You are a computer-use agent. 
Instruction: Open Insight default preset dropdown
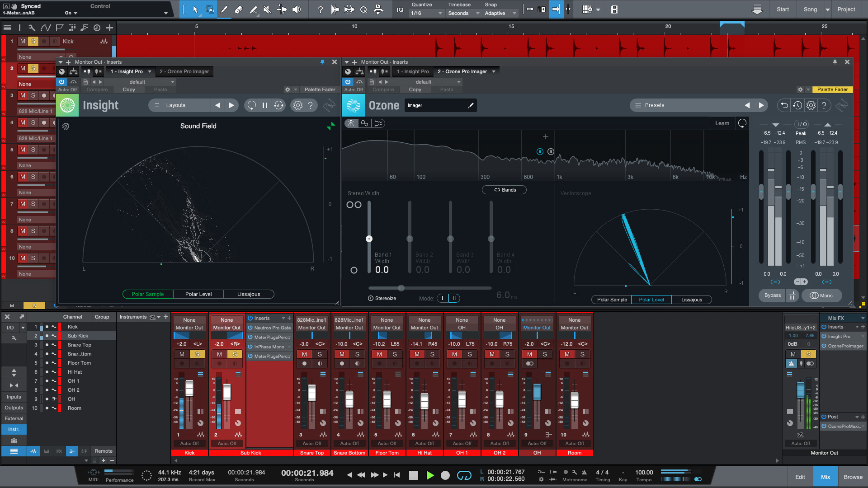tap(140, 82)
